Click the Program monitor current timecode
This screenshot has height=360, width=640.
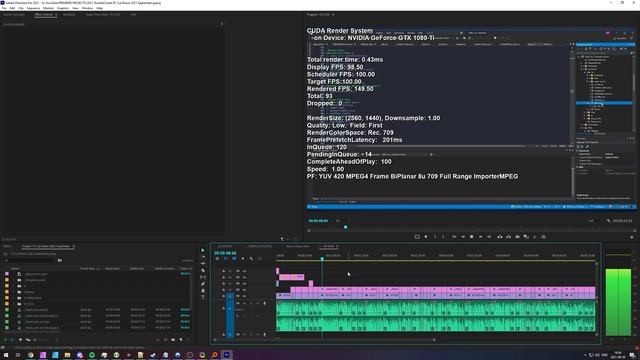tap(318, 221)
